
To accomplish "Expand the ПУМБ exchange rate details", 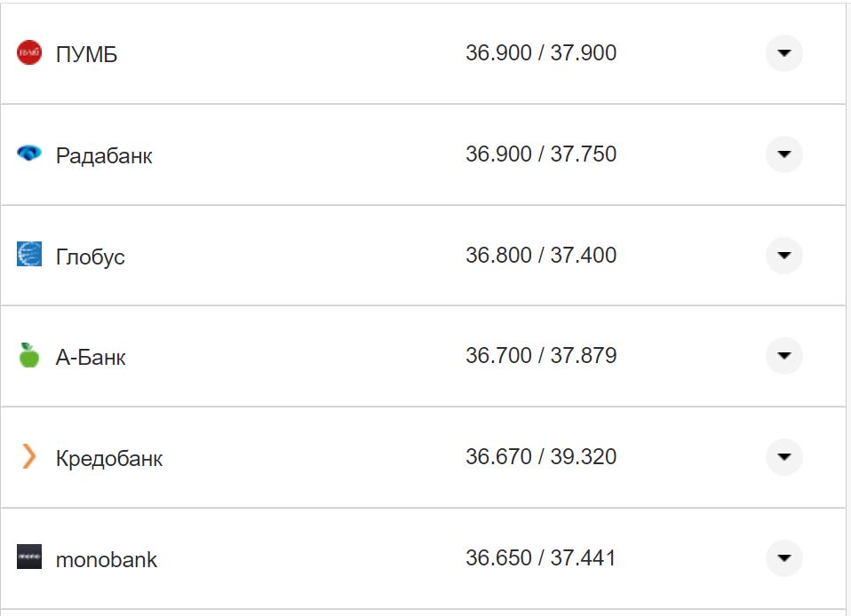I will pyautogui.click(x=783, y=53).
